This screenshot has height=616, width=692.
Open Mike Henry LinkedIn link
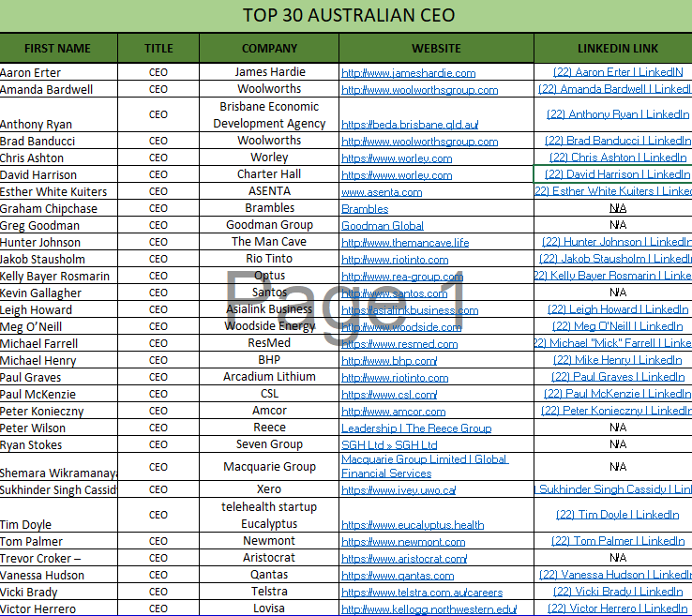[x=618, y=360]
